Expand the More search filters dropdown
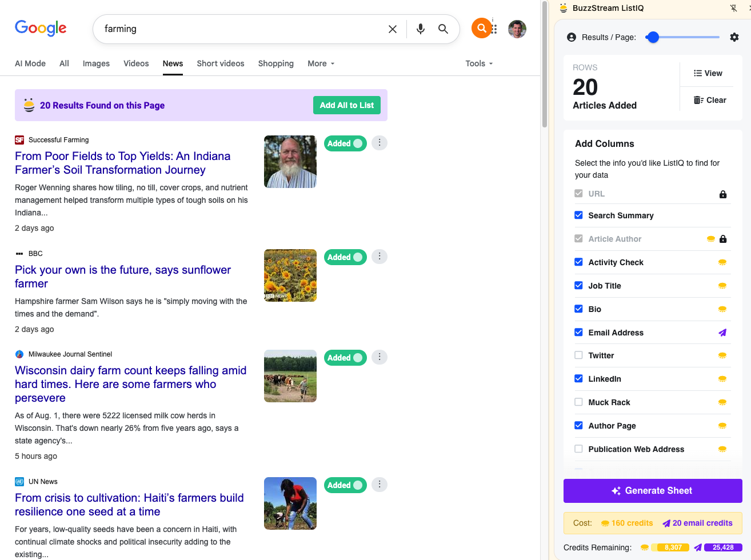 [321, 63]
